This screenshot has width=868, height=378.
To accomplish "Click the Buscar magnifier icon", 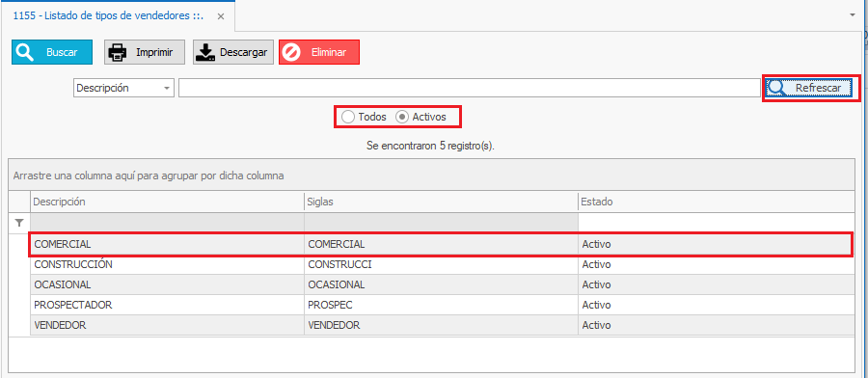I will (24, 53).
